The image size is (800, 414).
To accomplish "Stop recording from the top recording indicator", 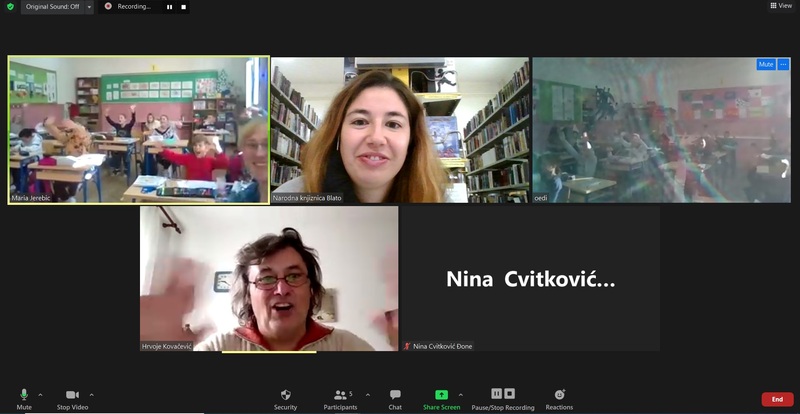I will (183, 7).
